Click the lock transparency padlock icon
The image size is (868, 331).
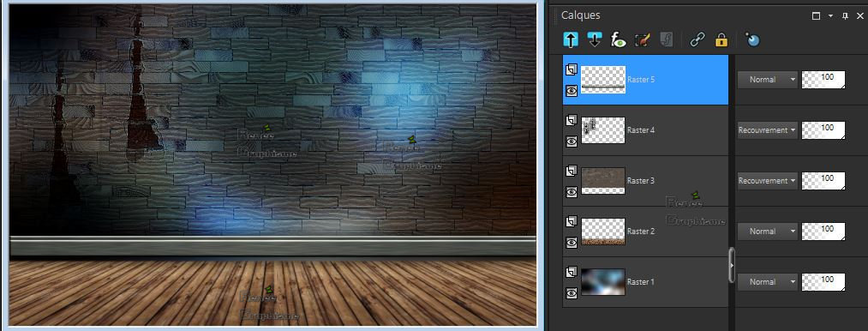[x=721, y=39]
